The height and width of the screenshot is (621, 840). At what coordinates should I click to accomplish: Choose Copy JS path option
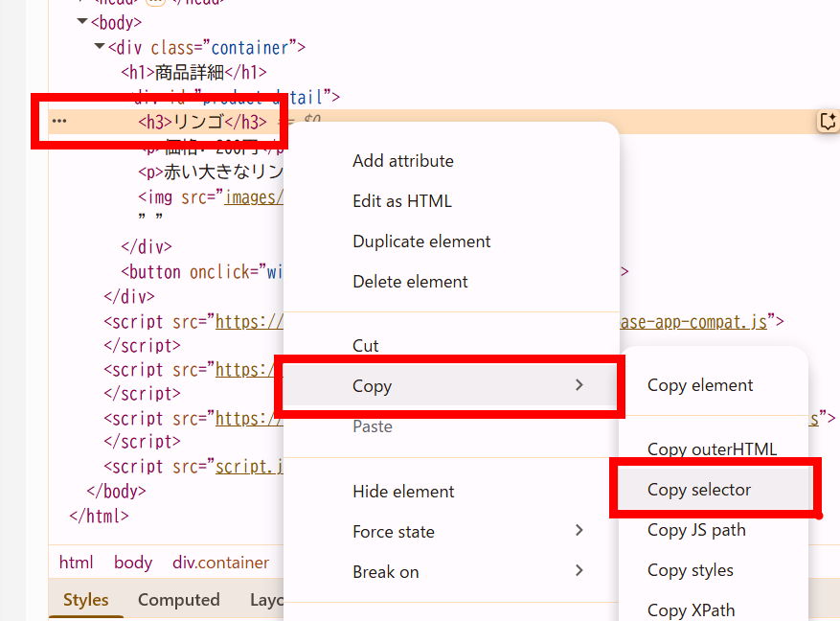pyautogui.click(x=696, y=530)
